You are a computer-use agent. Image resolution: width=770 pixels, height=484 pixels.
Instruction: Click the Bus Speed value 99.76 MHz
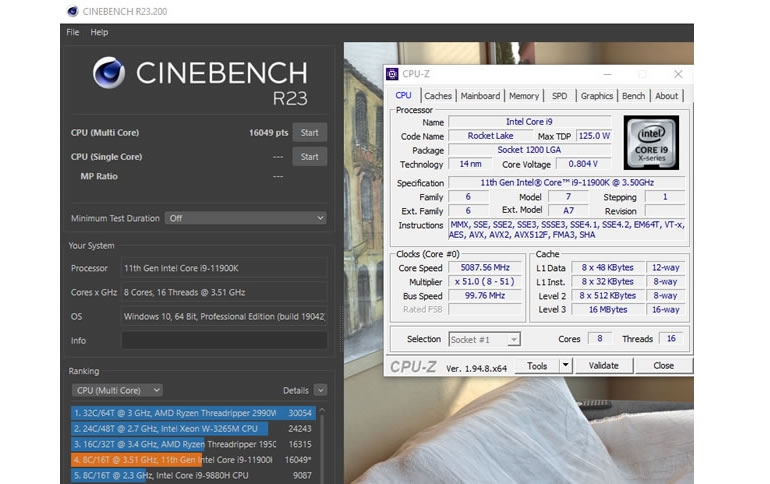click(x=485, y=296)
